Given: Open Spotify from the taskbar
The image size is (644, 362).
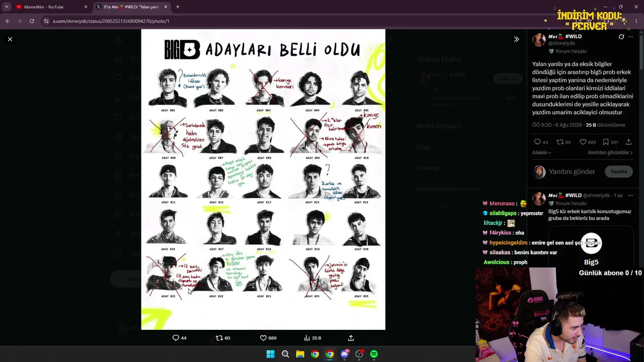Looking at the screenshot, I should point(374,354).
